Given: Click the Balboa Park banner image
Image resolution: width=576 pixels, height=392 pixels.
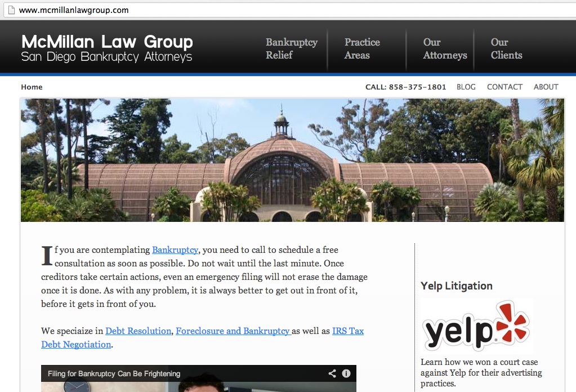Looking at the screenshot, I should click(292, 160).
